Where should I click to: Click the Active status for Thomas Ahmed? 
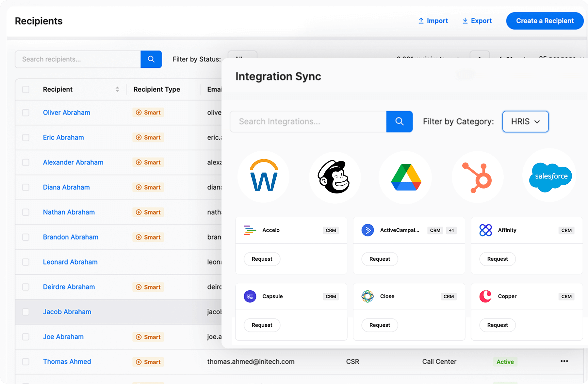point(505,362)
